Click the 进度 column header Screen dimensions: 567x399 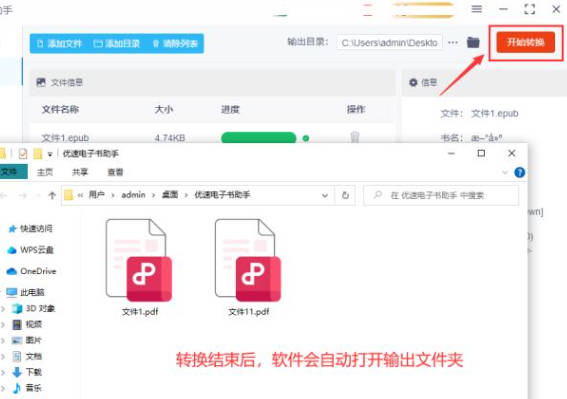click(x=230, y=109)
